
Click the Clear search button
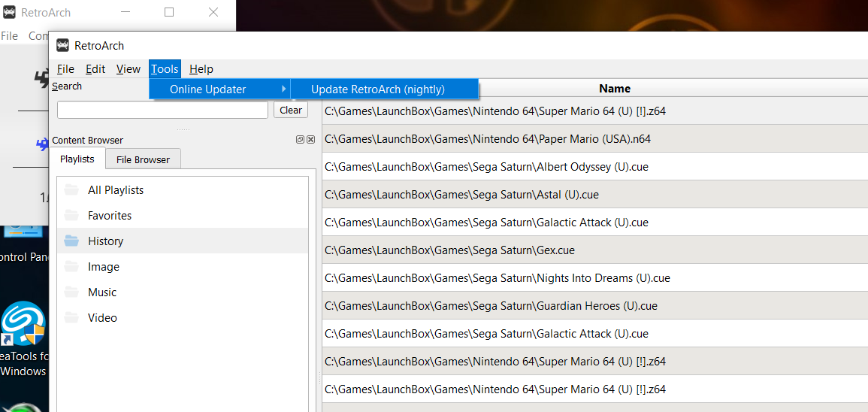point(291,110)
